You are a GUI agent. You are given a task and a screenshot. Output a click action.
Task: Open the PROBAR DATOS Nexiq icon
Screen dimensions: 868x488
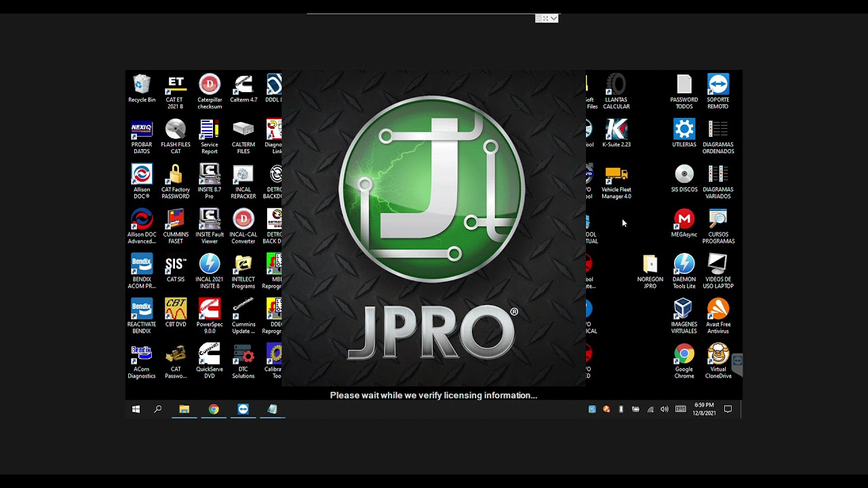[x=142, y=137]
